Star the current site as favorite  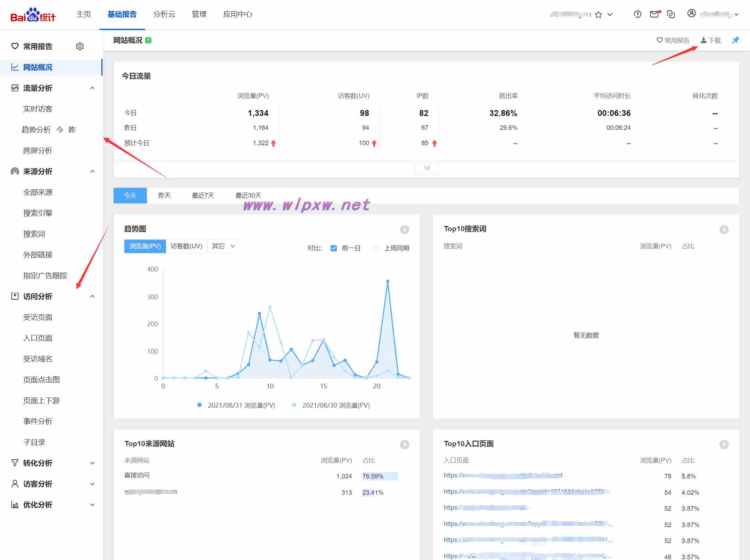click(598, 15)
